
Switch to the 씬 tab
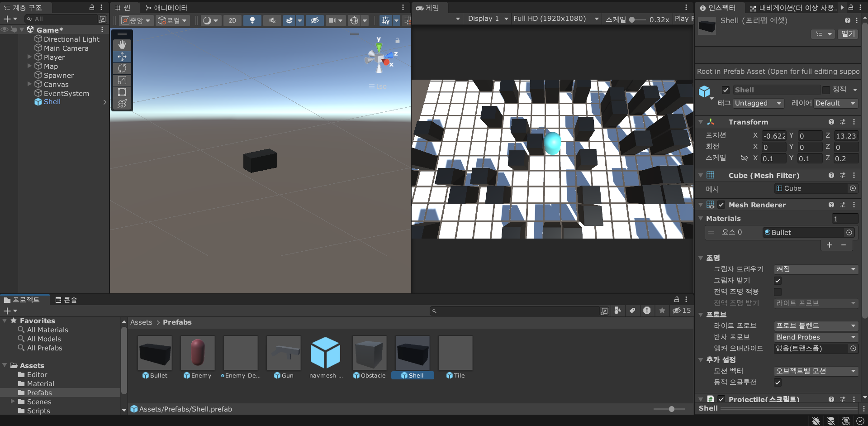pos(123,8)
